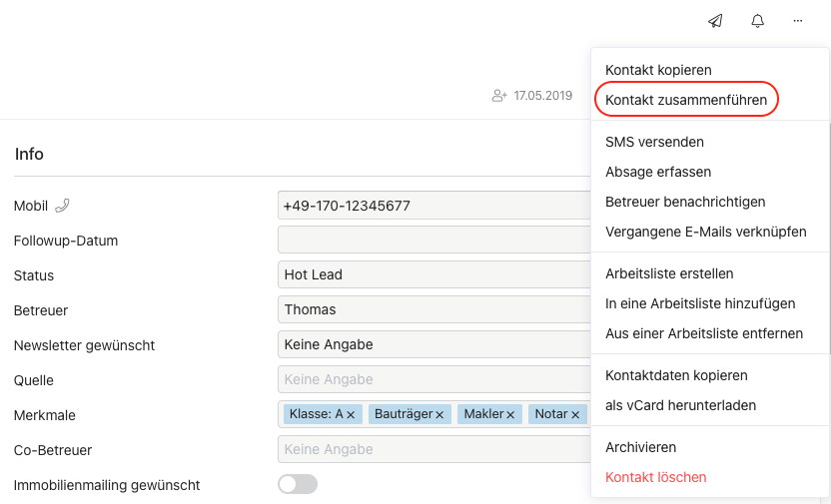Choose Kontakt kopieren from the menu
Screen dimensions: 831x504
[x=658, y=70]
